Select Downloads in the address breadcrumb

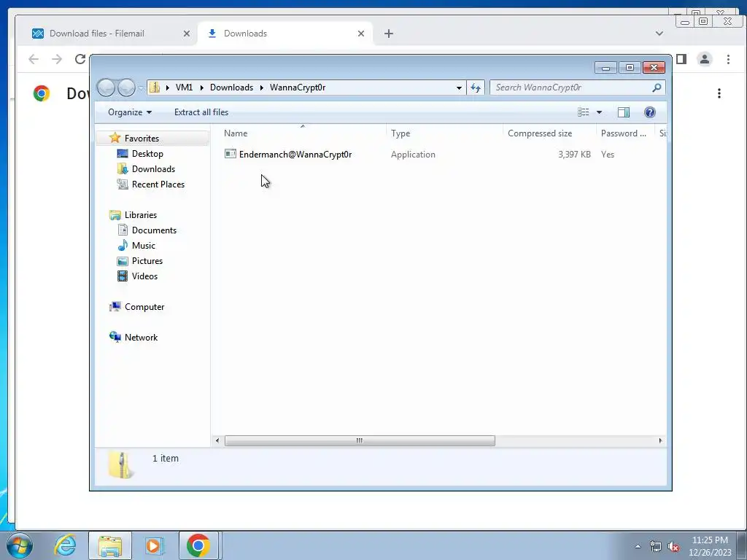[x=231, y=87]
